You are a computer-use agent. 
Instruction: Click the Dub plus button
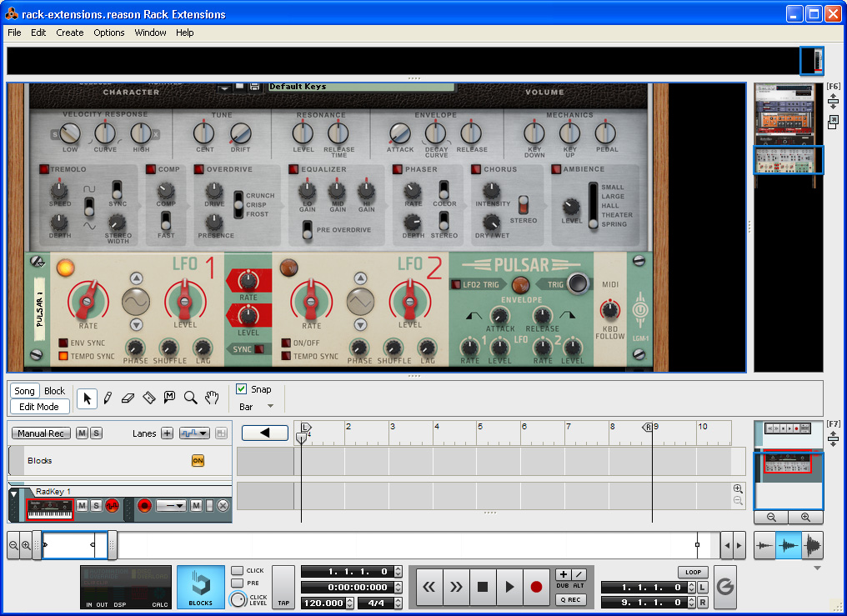coord(563,574)
